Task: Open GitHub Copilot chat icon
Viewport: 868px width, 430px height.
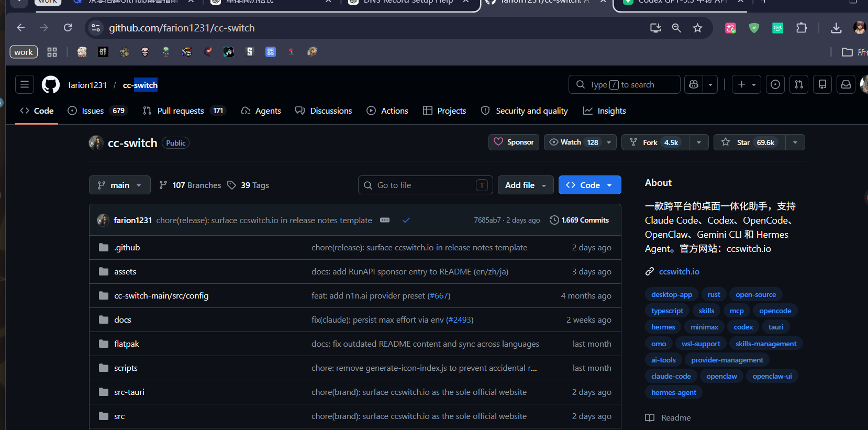Action: [694, 84]
